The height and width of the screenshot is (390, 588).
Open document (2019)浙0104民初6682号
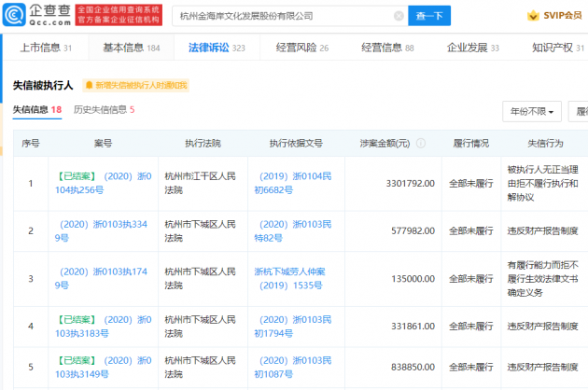pos(293,183)
